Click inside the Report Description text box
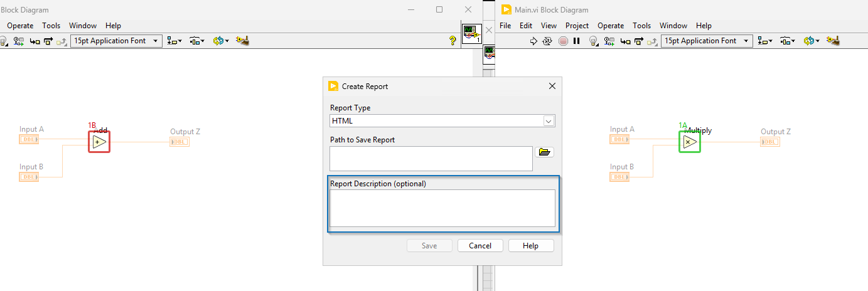The image size is (868, 291). tap(442, 208)
